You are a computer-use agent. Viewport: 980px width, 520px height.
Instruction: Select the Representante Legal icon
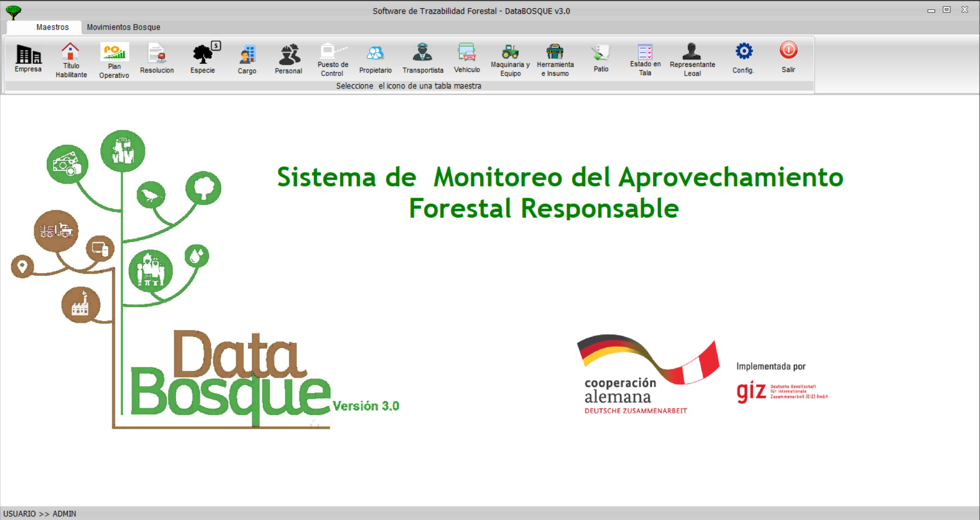coord(692,51)
